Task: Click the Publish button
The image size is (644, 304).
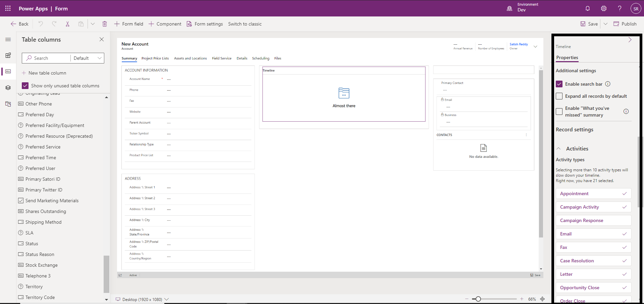Action: [x=625, y=24]
